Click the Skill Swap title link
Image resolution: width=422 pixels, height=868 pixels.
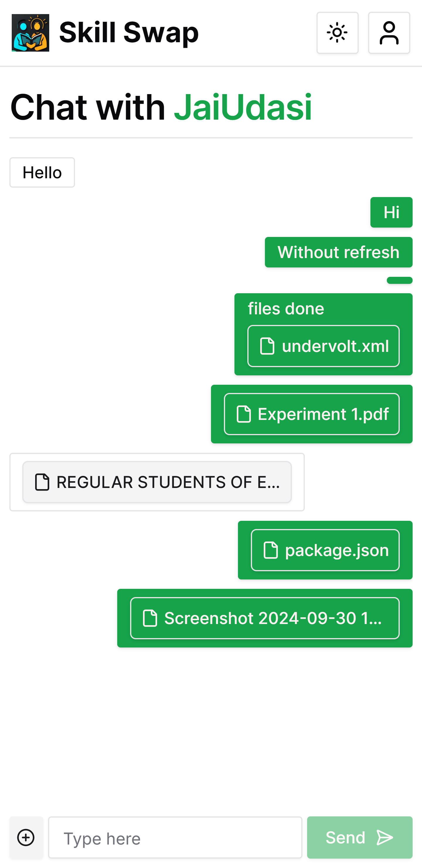pyautogui.click(x=129, y=33)
